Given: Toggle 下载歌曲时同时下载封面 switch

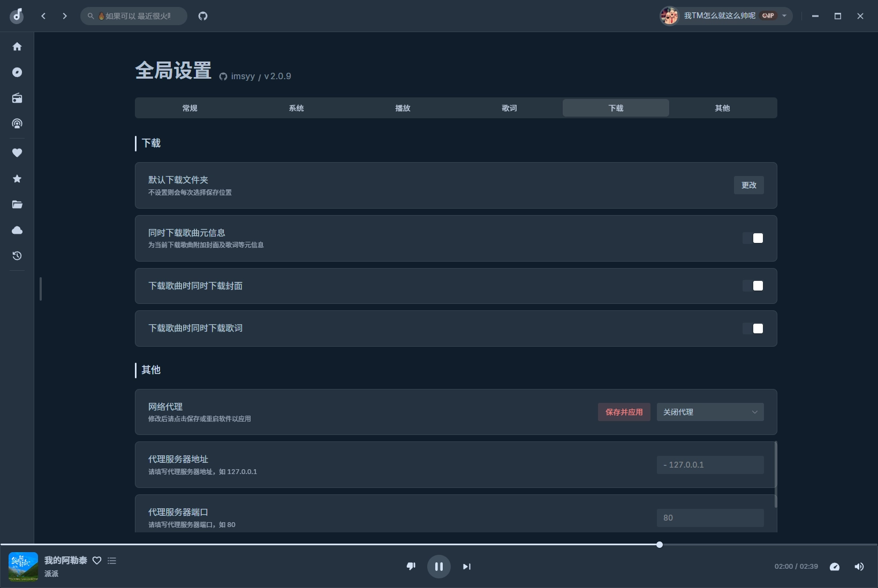Looking at the screenshot, I should click(753, 286).
